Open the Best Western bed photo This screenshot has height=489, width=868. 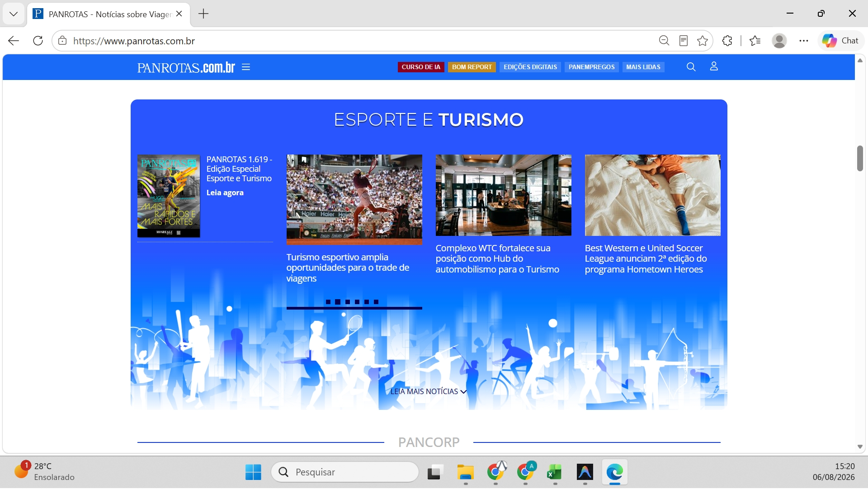click(653, 195)
